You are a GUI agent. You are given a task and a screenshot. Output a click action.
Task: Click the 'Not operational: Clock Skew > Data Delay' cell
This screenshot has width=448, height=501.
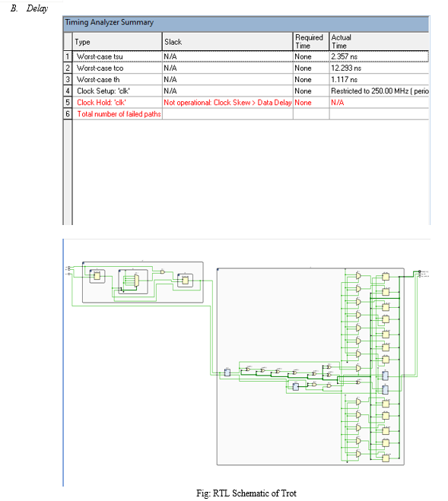coord(227,102)
